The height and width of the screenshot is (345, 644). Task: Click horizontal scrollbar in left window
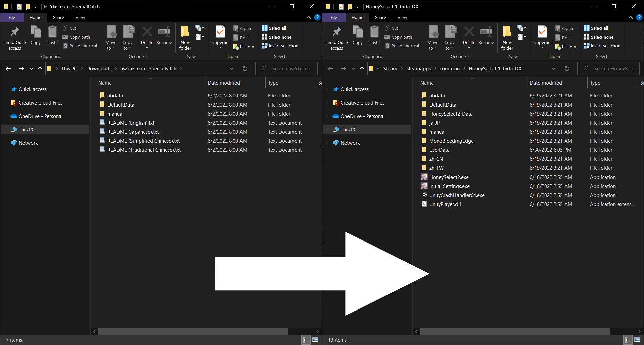coord(193,331)
